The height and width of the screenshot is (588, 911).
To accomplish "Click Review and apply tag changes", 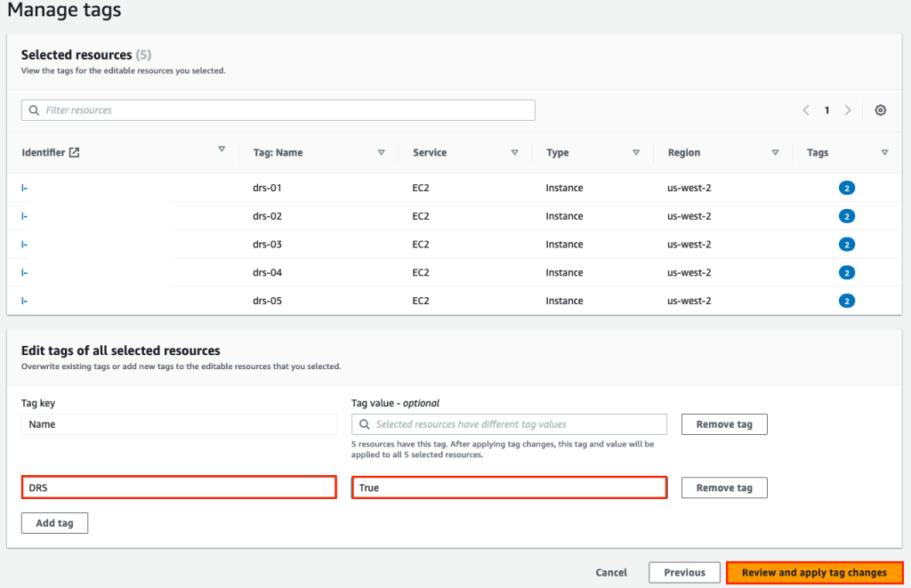I will [814, 572].
